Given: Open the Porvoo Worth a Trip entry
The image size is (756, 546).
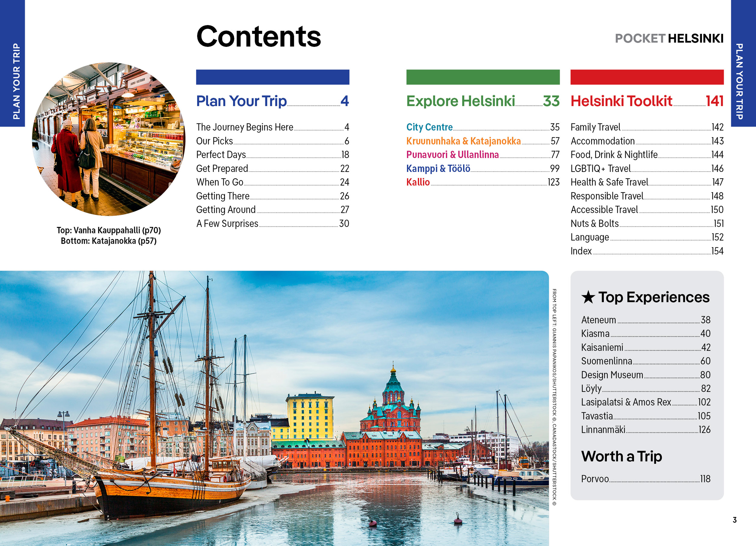Looking at the screenshot, I should click(x=595, y=479).
